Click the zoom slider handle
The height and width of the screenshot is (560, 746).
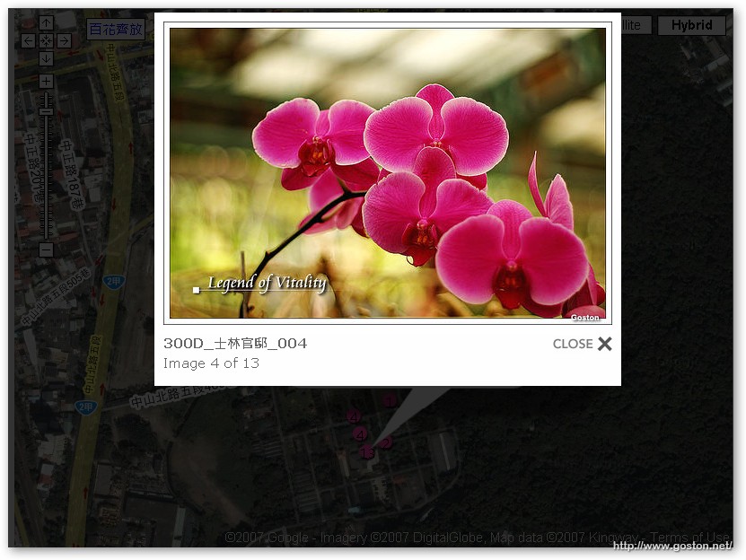pos(46,112)
